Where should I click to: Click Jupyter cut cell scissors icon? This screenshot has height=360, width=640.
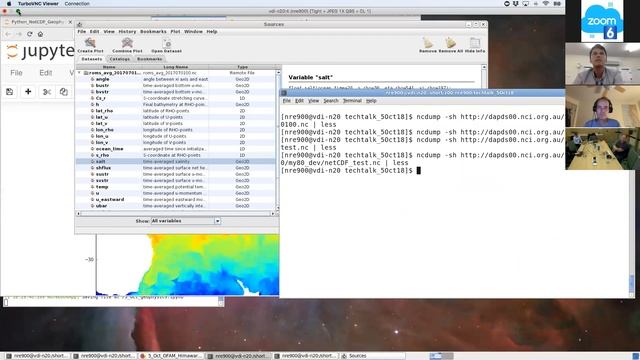point(47,92)
